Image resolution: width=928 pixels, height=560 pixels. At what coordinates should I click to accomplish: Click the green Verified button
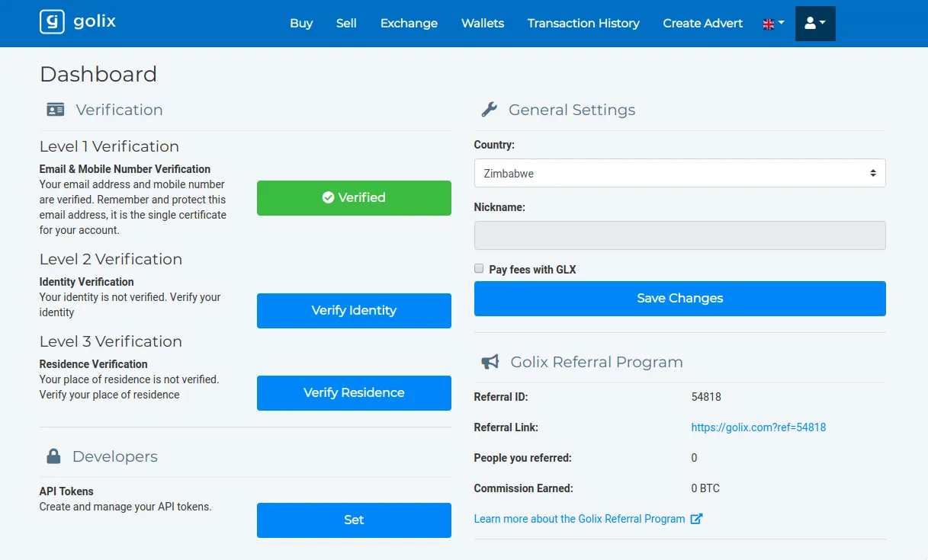tap(354, 198)
